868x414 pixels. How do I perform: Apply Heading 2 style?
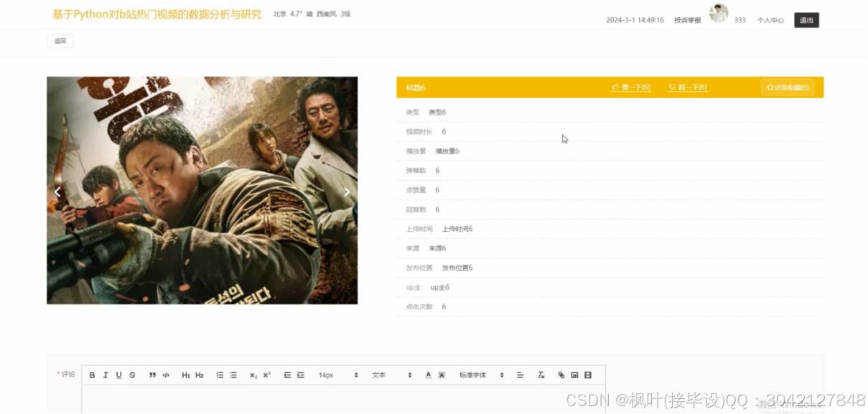click(200, 375)
